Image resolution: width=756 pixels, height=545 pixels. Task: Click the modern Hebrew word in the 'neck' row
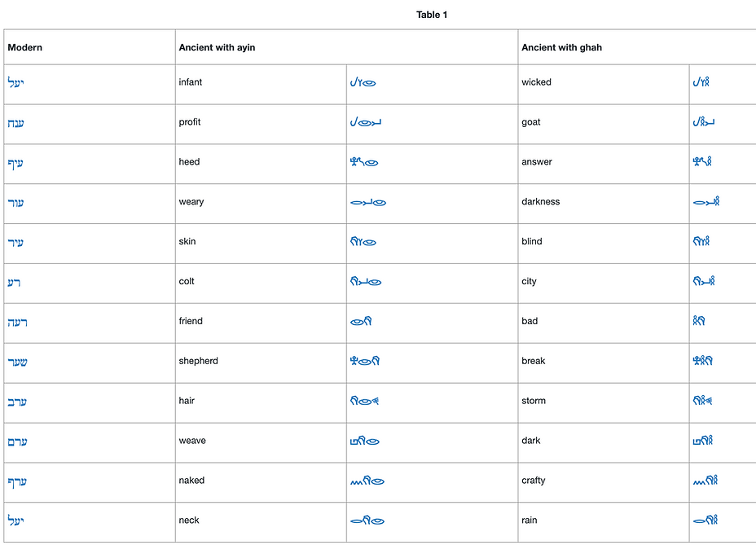pyautogui.click(x=16, y=521)
